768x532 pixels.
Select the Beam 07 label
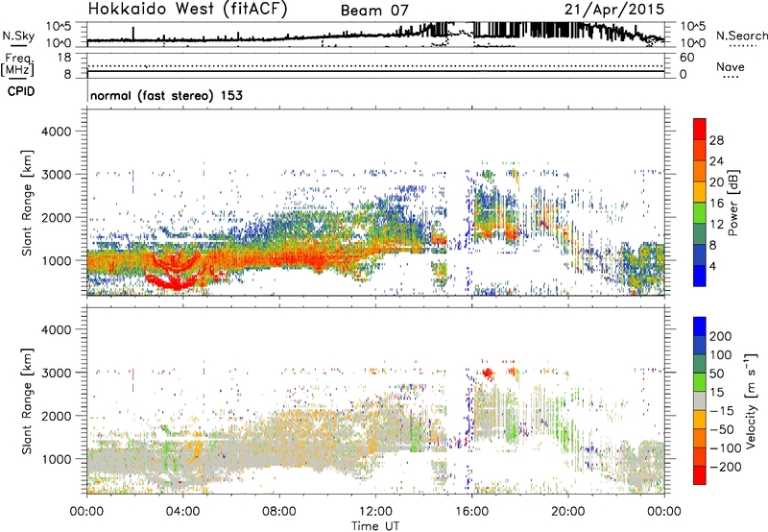(374, 11)
